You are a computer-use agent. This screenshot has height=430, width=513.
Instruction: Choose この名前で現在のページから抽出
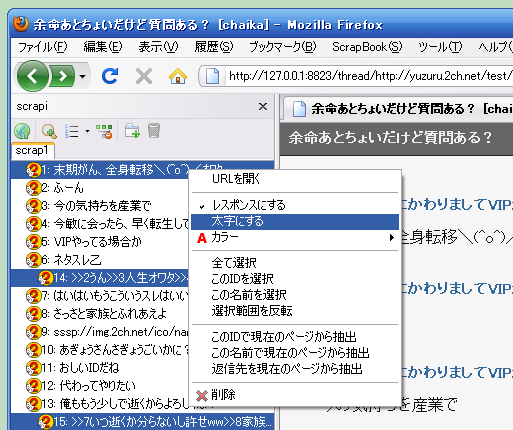(295, 353)
